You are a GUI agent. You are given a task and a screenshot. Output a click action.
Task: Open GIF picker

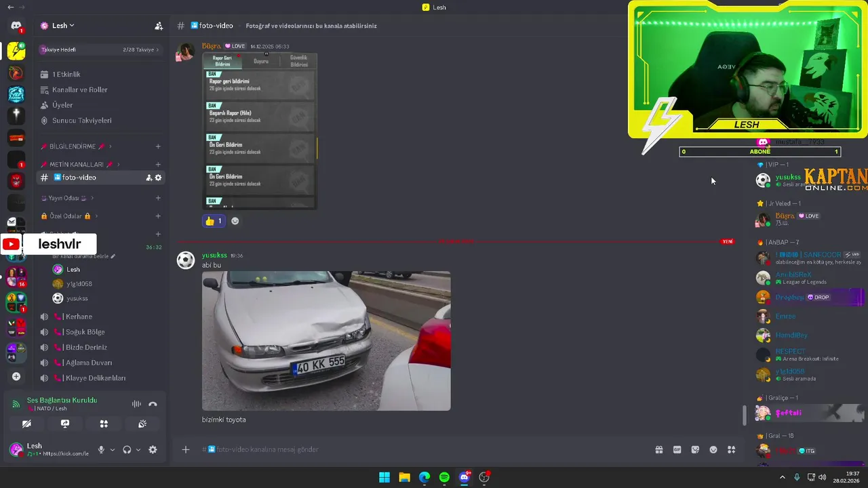pyautogui.click(x=677, y=449)
